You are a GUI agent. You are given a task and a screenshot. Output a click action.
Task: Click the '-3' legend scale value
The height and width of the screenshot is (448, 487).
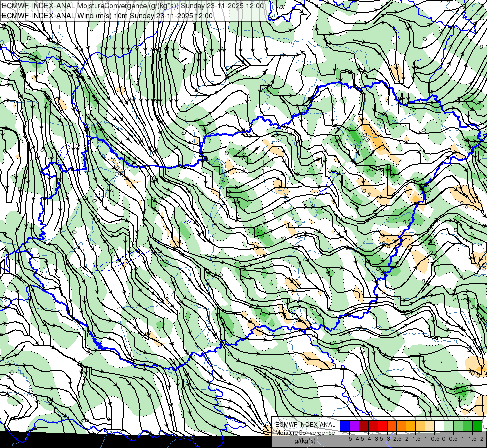[387, 439]
